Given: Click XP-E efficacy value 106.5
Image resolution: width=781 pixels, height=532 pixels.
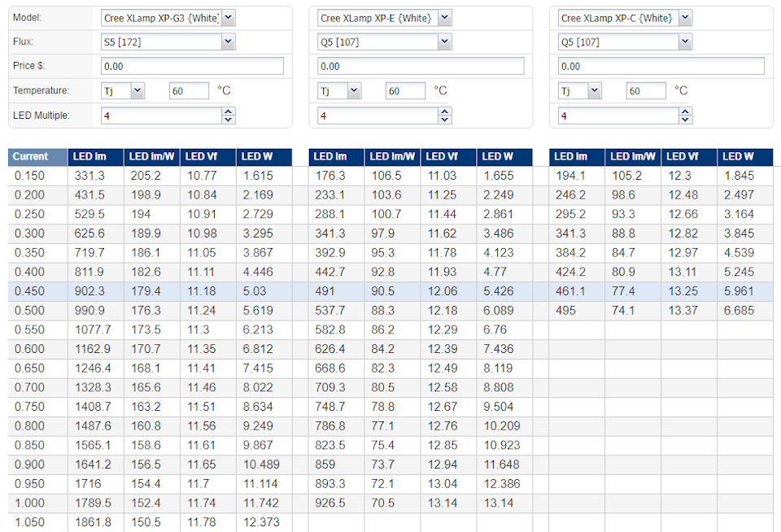Looking at the screenshot, I should 386,176.
